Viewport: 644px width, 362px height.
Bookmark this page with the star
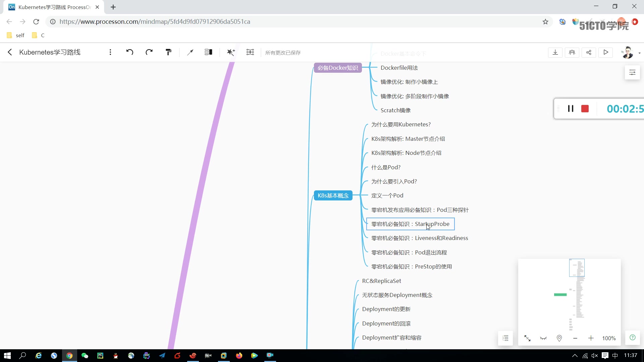(x=545, y=22)
